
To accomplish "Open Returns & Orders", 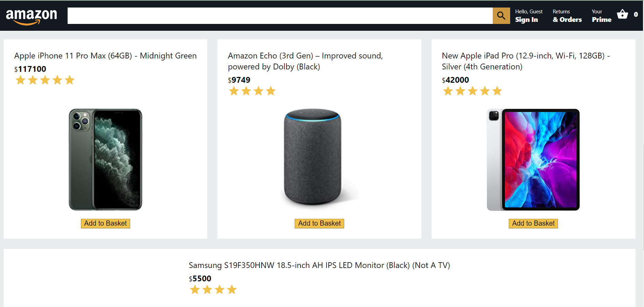I will pos(566,16).
